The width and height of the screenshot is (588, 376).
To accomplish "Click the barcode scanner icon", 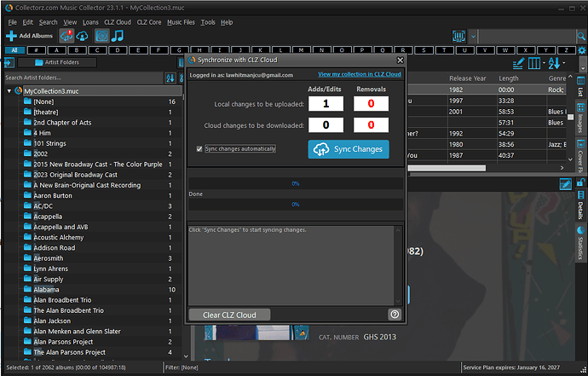I will (x=458, y=37).
